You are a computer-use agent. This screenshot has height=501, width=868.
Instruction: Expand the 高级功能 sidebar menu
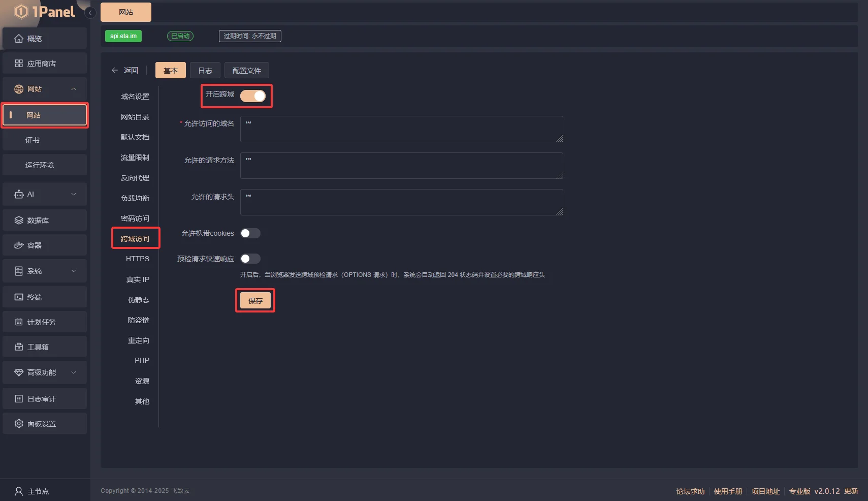click(74, 372)
